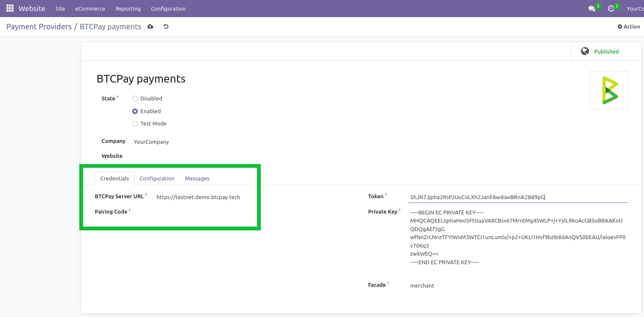Open the Company field YourCompany
The width and height of the screenshot is (644, 317).
151,142
